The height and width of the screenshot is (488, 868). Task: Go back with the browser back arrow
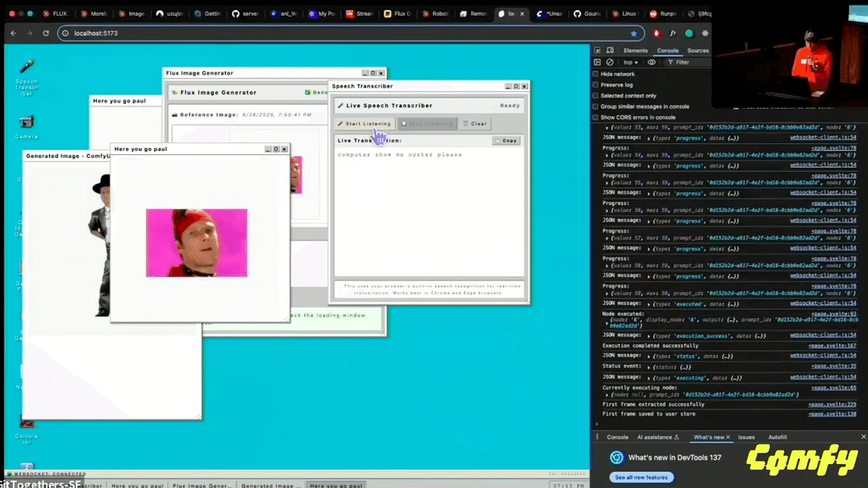click(12, 33)
